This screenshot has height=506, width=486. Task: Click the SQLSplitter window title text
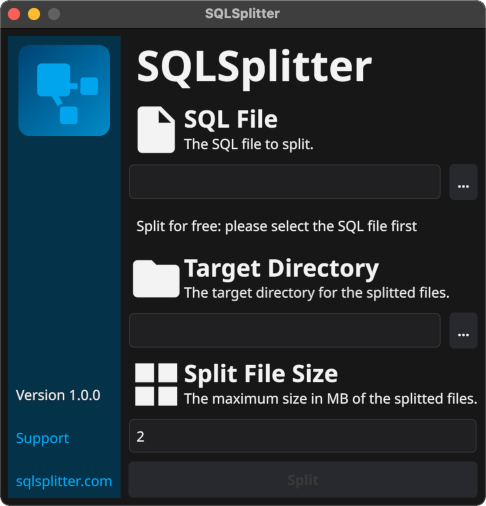pyautogui.click(x=242, y=14)
